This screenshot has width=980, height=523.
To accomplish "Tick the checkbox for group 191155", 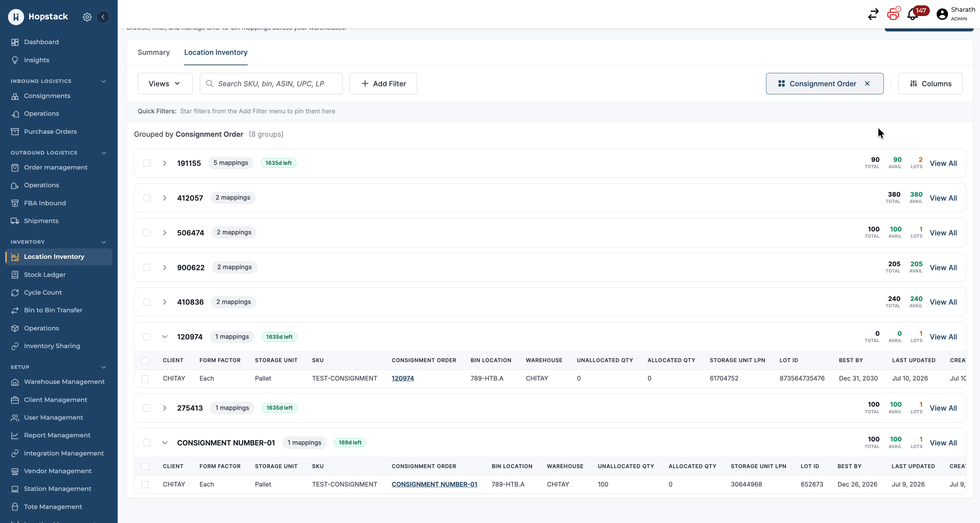I will pyautogui.click(x=147, y=163).
